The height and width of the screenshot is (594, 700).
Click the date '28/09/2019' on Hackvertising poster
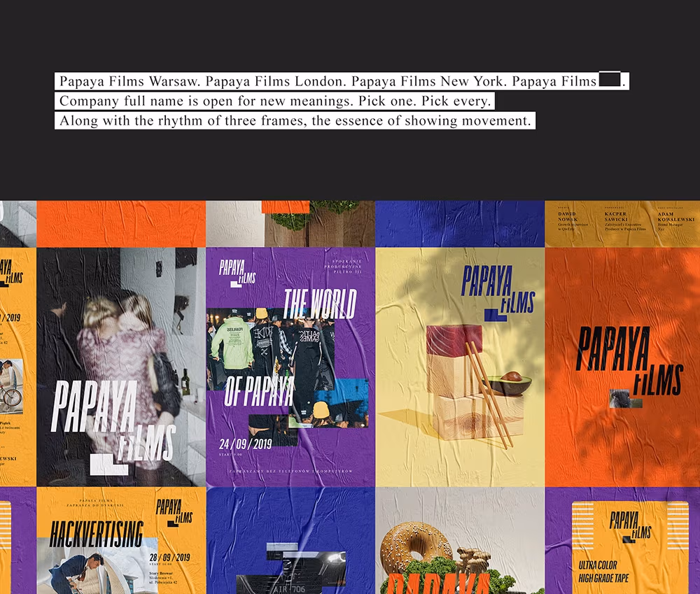click(169, 558)
